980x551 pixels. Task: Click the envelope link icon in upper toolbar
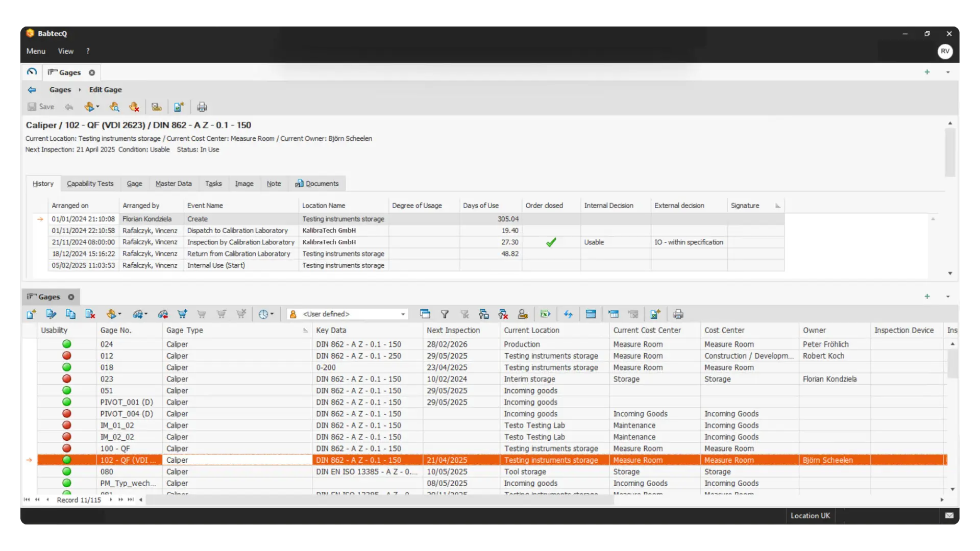[156, 107]
